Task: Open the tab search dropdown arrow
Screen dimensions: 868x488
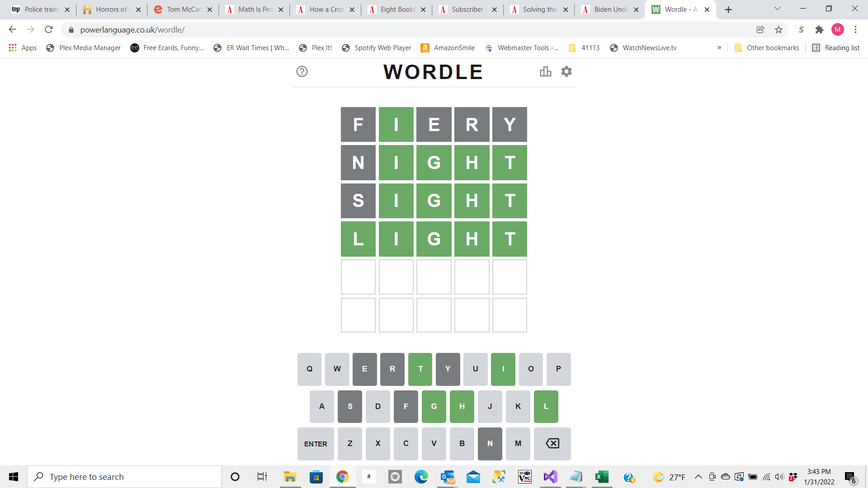Action: point(777,9)
